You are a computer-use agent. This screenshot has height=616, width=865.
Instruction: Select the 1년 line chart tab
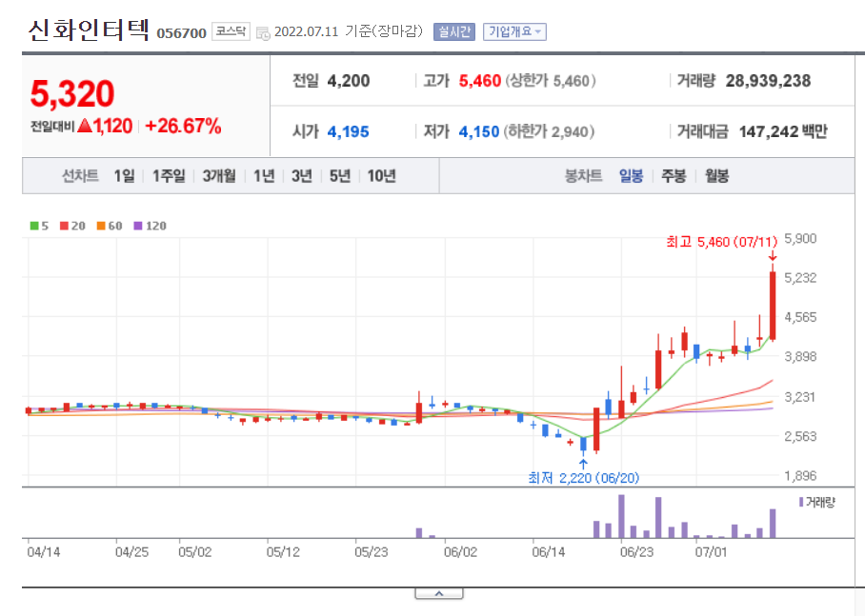tap(264, 176)
